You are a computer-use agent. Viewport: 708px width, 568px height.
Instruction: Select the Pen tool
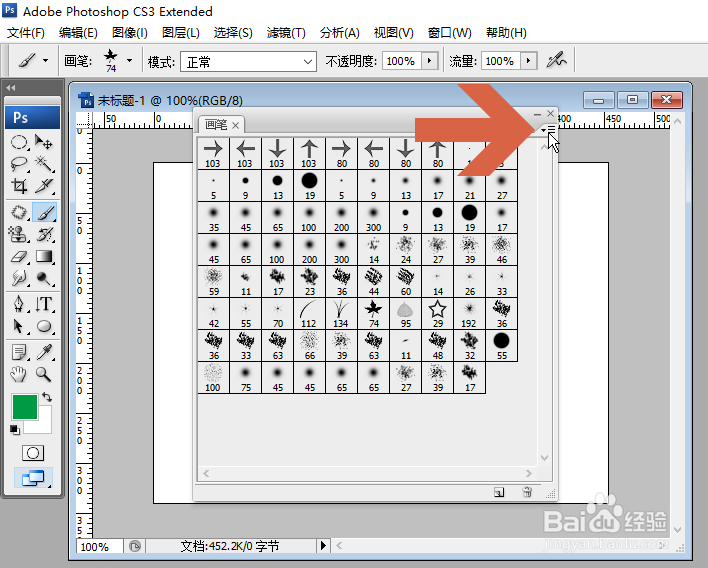(x=19, y=304)
